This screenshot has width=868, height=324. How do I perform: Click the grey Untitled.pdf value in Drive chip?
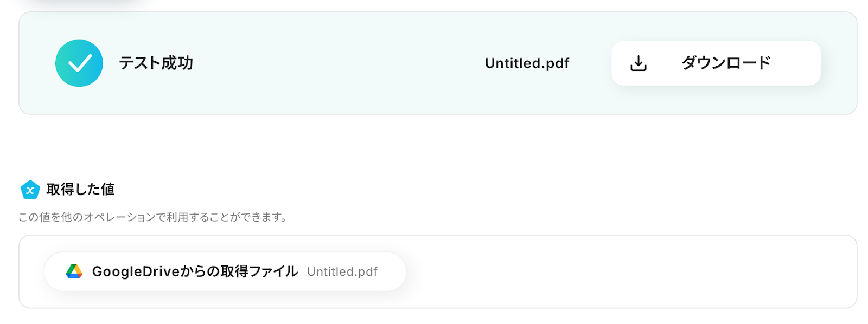pos(342,272)
